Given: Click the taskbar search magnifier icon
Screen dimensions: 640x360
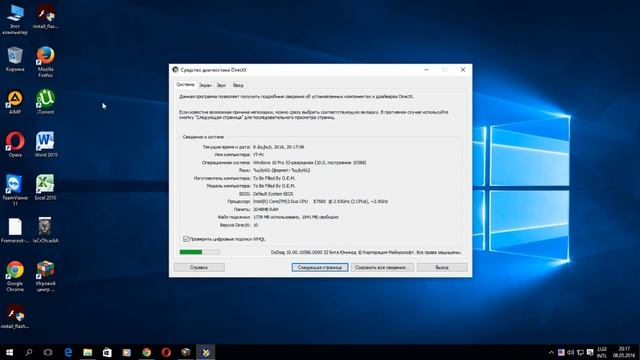Looking at the screenshot, I should [29, 352].
